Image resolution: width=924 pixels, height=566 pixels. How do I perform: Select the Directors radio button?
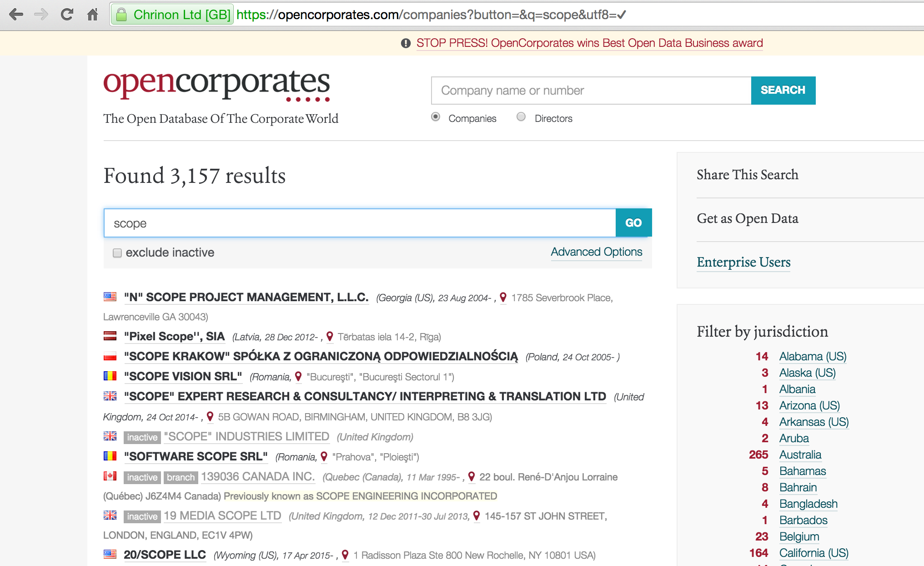point(521,117)
